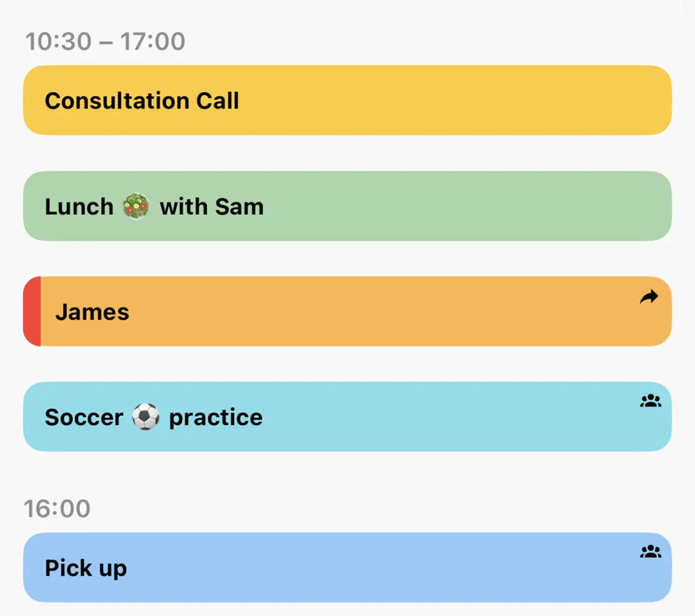Click the forward arrow on the James event
Screen dimensions: 695x616
coord(649,296)
